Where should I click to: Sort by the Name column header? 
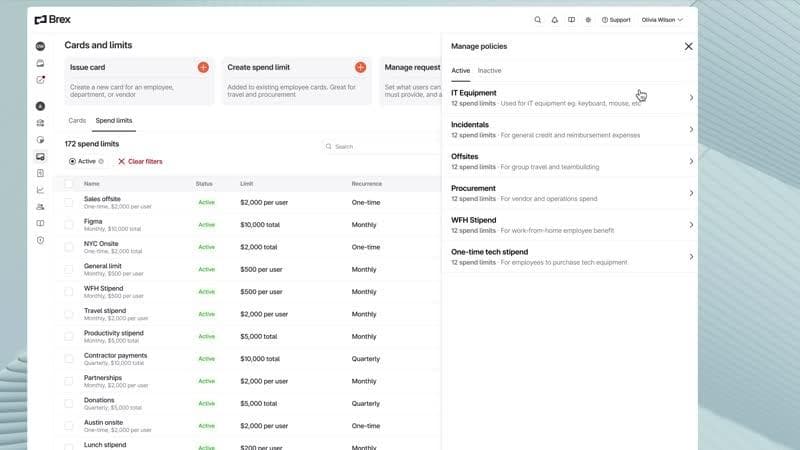pos(92,184)
